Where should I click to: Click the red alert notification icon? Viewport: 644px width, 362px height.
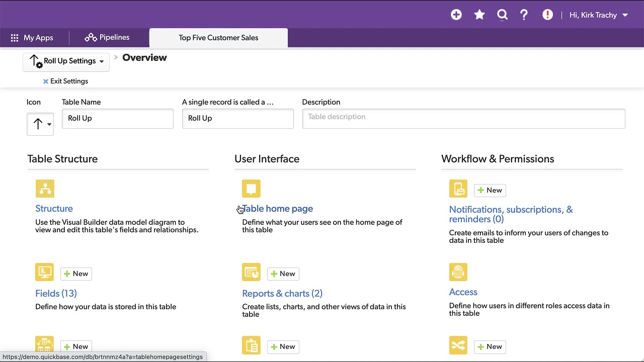[547, 15]
